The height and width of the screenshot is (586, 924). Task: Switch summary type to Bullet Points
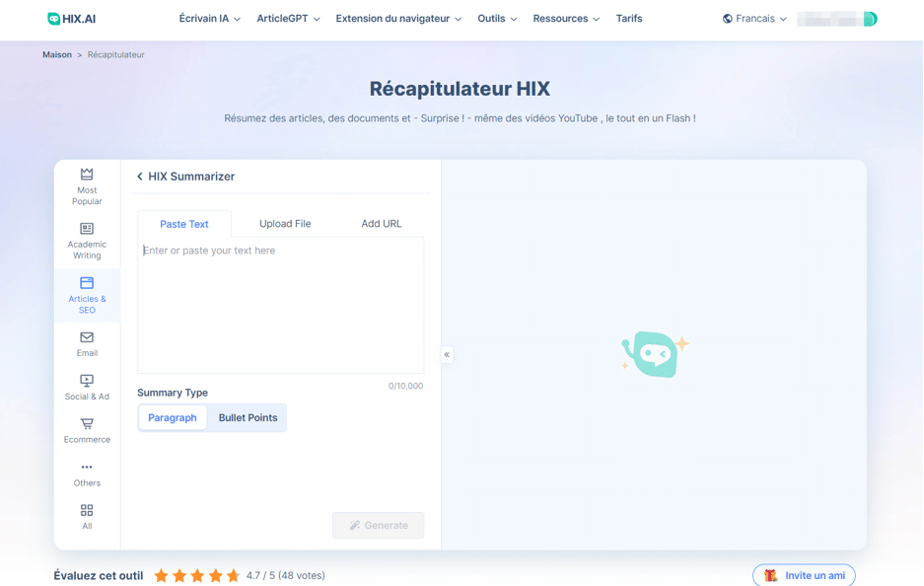click(248, 418)
